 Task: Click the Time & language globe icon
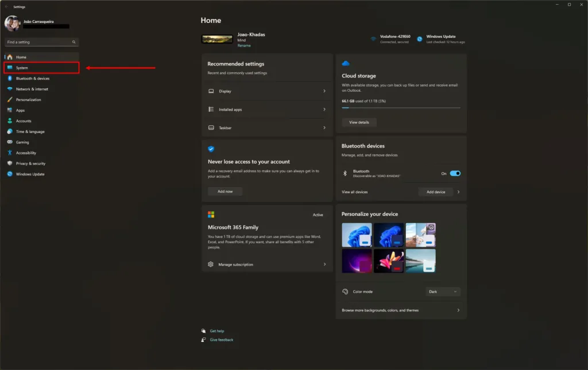(10, 131)
